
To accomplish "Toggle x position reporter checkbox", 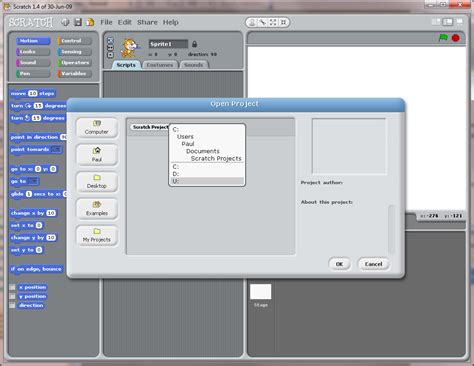I will coord(12,287).
